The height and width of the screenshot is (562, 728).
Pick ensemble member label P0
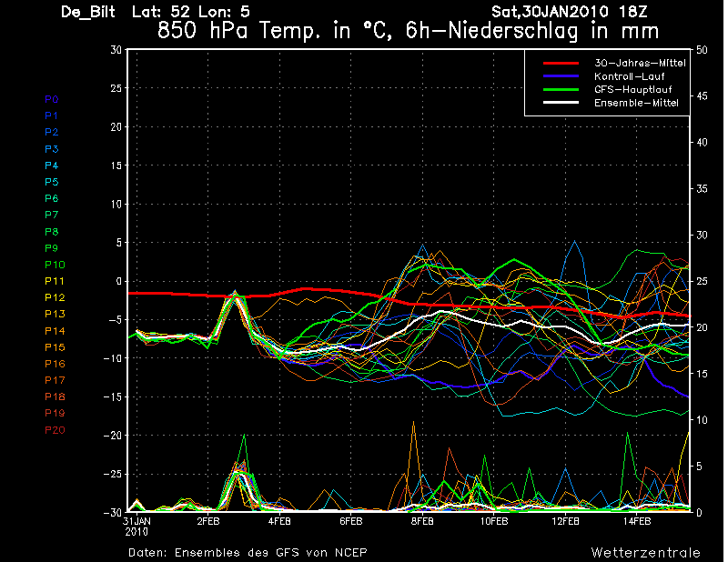click(52, 99)
